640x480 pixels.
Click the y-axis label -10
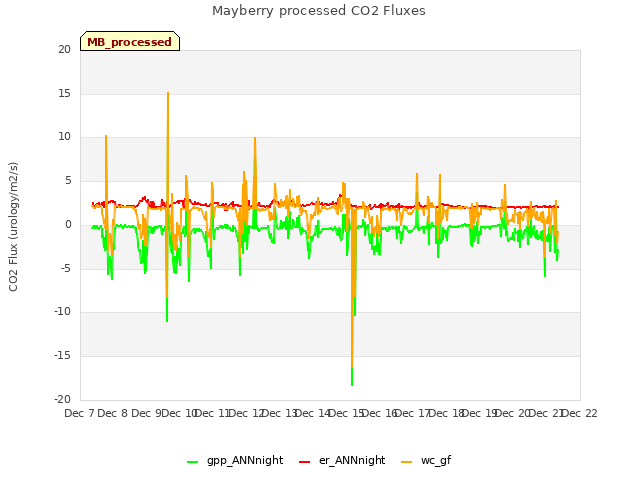click(62, 312)
